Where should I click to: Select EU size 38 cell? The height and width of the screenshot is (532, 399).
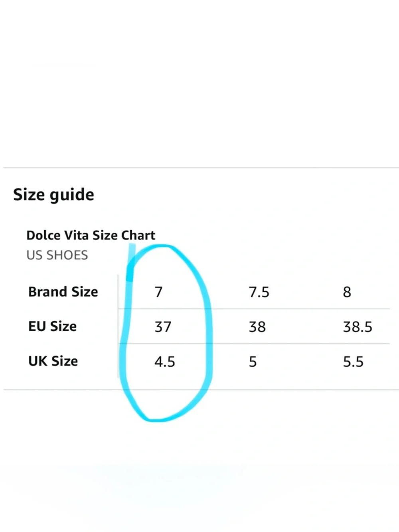click(257, 327)
